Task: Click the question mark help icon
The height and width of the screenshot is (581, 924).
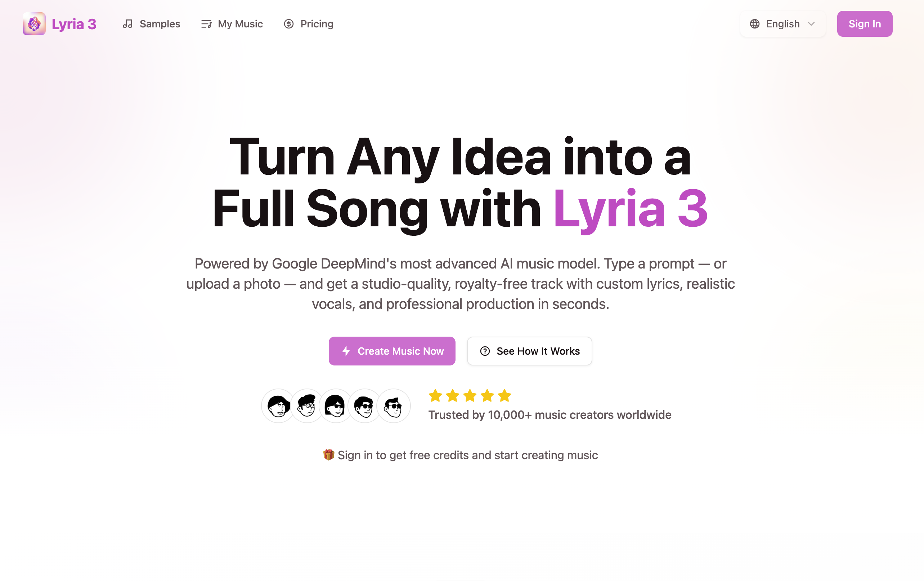Action: pos(485,351)
